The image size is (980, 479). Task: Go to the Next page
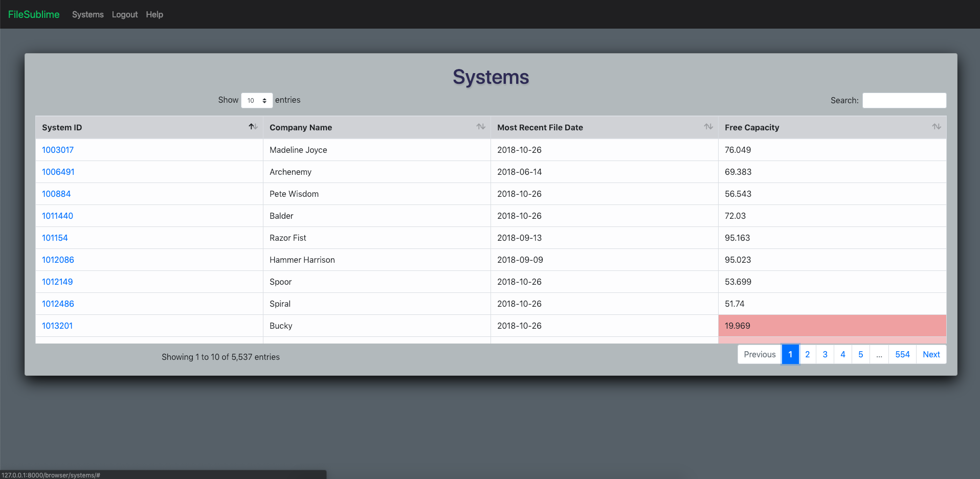pyautogui.click(x=931, y=354)
